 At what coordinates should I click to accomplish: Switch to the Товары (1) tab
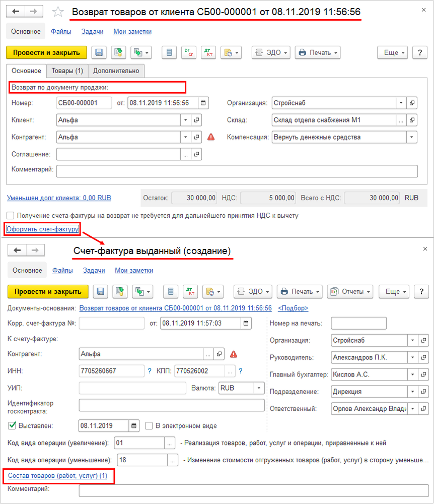67,71
